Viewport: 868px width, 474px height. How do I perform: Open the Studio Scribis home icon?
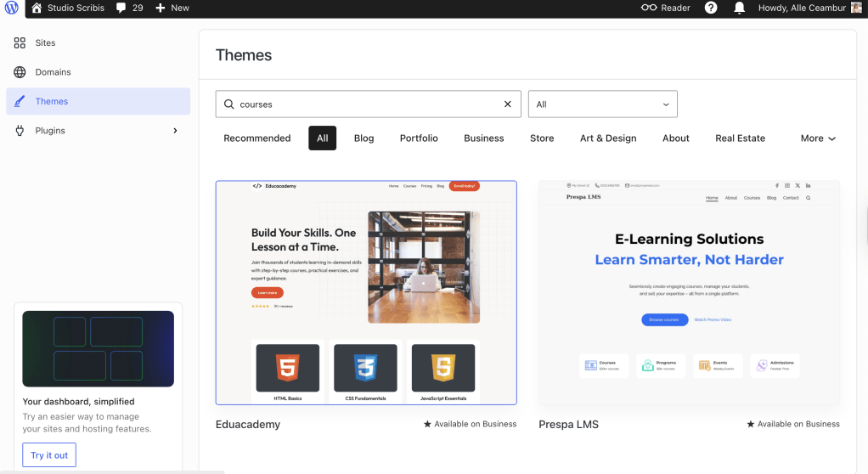point(37,8)
